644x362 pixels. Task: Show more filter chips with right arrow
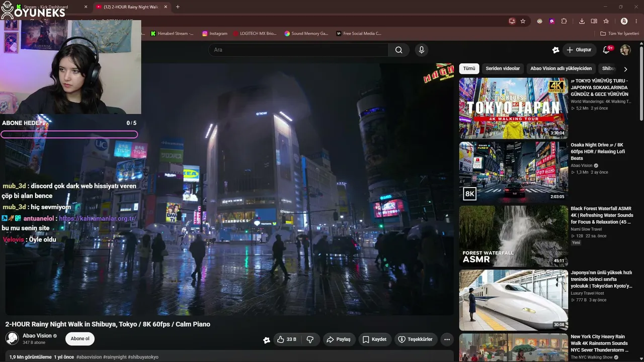click(x=625, y=69)
